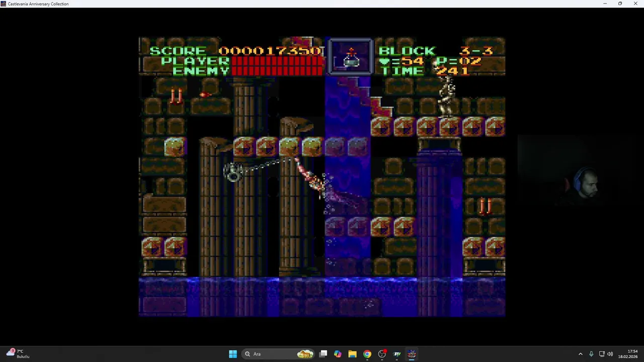Select Castlevania Anniversary Collection taskbar icon
644x362 pixels.
coord(412,354)
